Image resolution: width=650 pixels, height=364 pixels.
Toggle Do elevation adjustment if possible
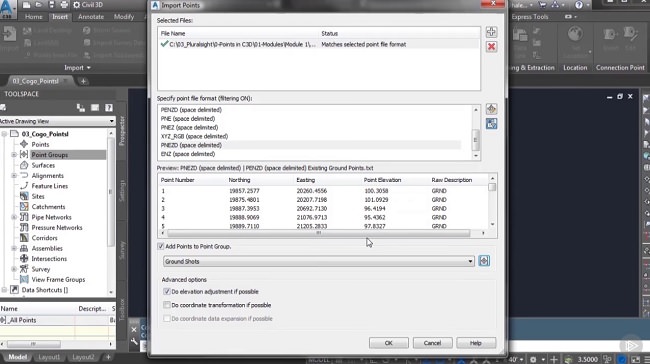(167, 291)
